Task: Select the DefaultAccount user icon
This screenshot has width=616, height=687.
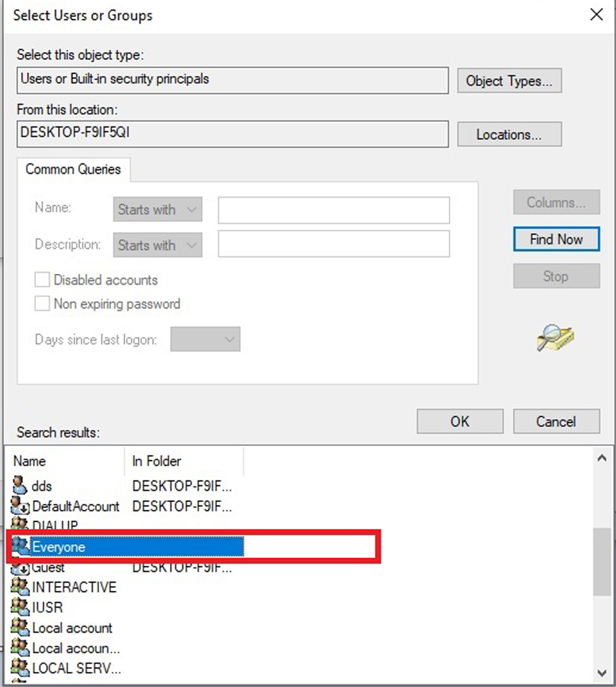Action: (20, 506)
